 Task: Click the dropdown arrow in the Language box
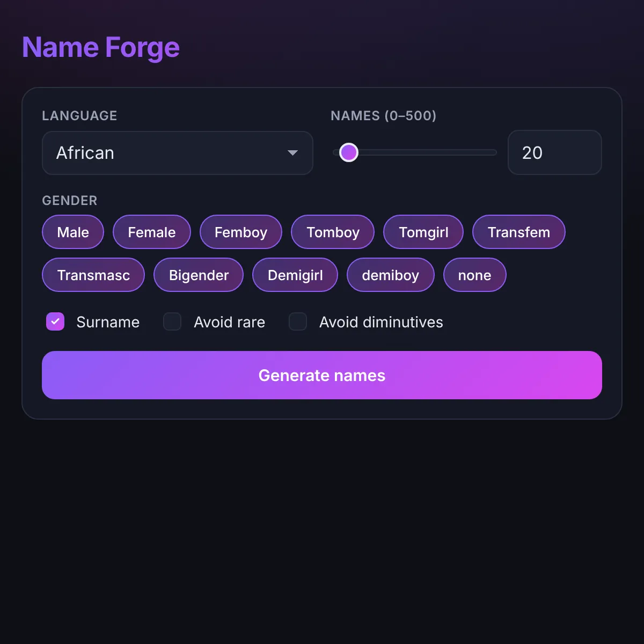(292, 153)
